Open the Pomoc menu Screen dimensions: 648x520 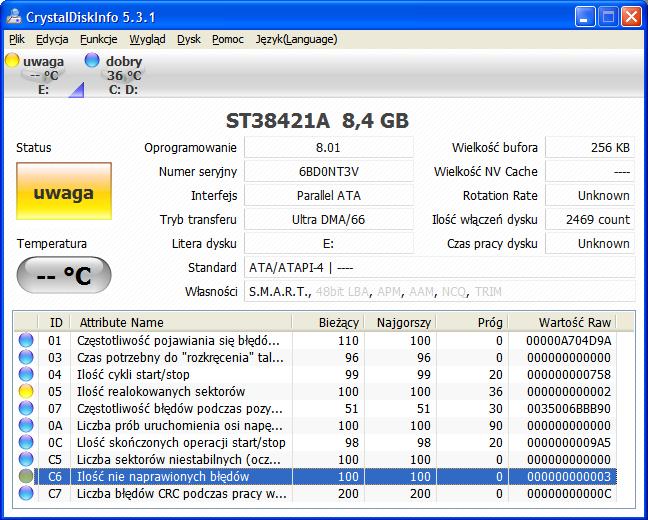point(228,39)
